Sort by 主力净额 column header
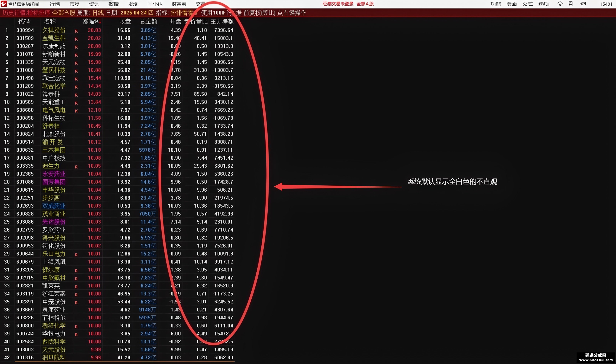This screenshot has height=364, width=616. pos(222,22)
